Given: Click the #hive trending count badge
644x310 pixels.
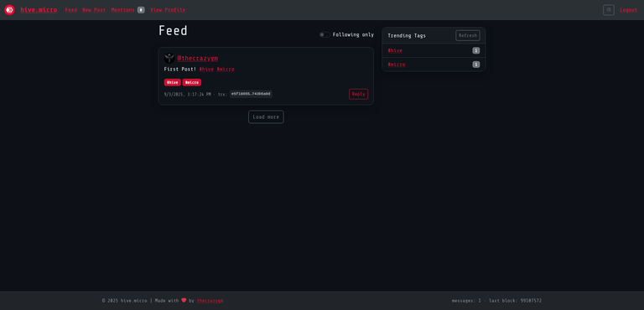Looking at the screenshot, I should click(476, 50).
